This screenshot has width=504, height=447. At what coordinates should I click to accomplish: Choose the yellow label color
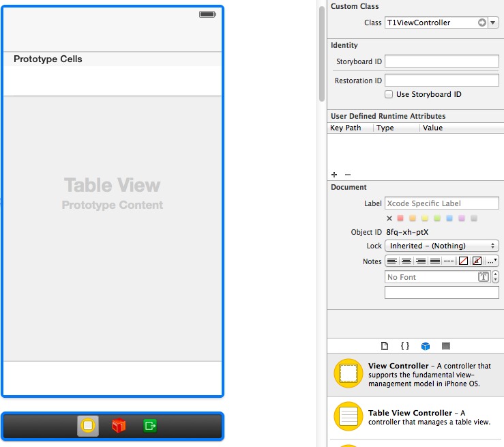pyautogui.click(x=425, y=218)
